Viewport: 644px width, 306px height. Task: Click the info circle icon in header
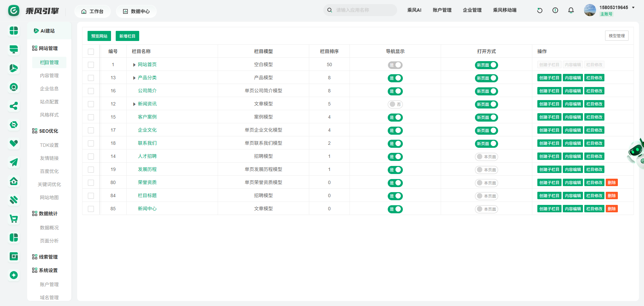pos(555,10)
